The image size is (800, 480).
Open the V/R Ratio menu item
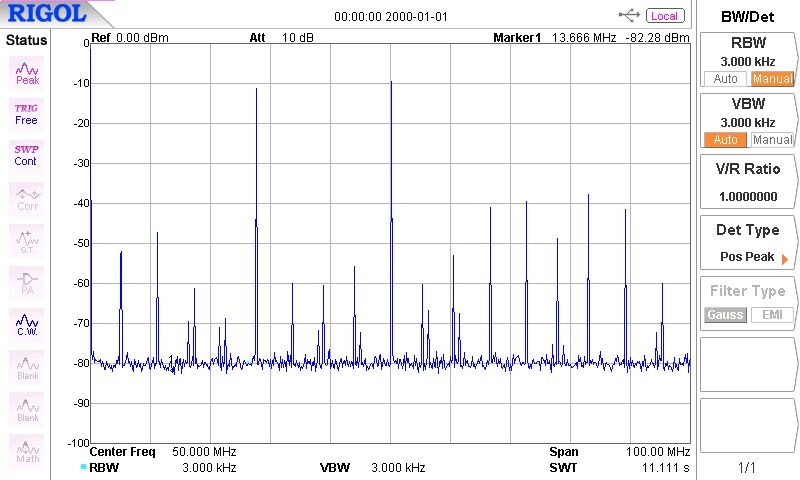click(x=748, y=181)
